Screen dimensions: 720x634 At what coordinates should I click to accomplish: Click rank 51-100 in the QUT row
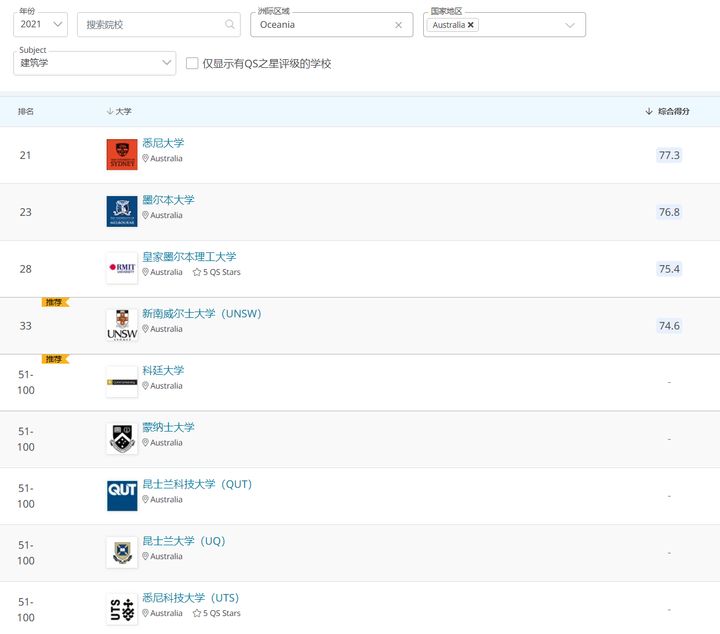pos(26,496)
